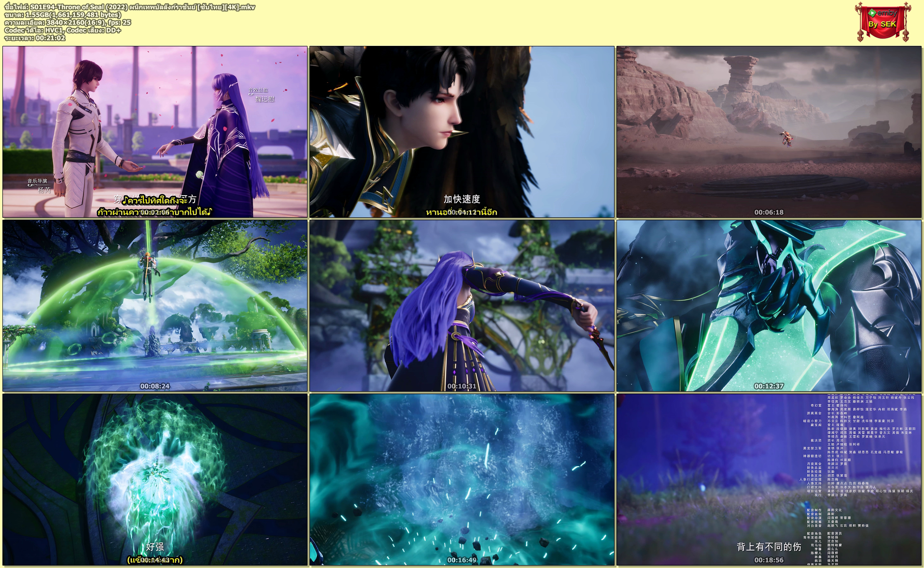Select the purple-haired archer frame at 00:10:31
924x568 pixels.
tap(462, 306)
